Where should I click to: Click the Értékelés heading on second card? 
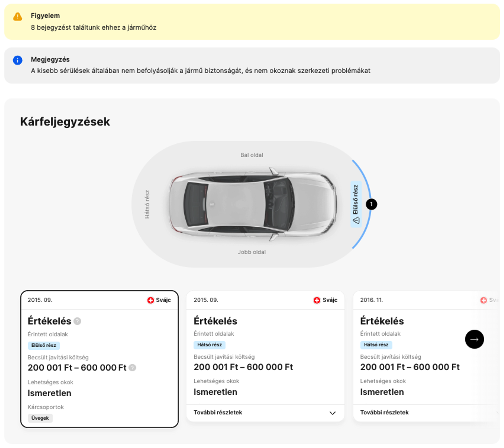[215, 321]
